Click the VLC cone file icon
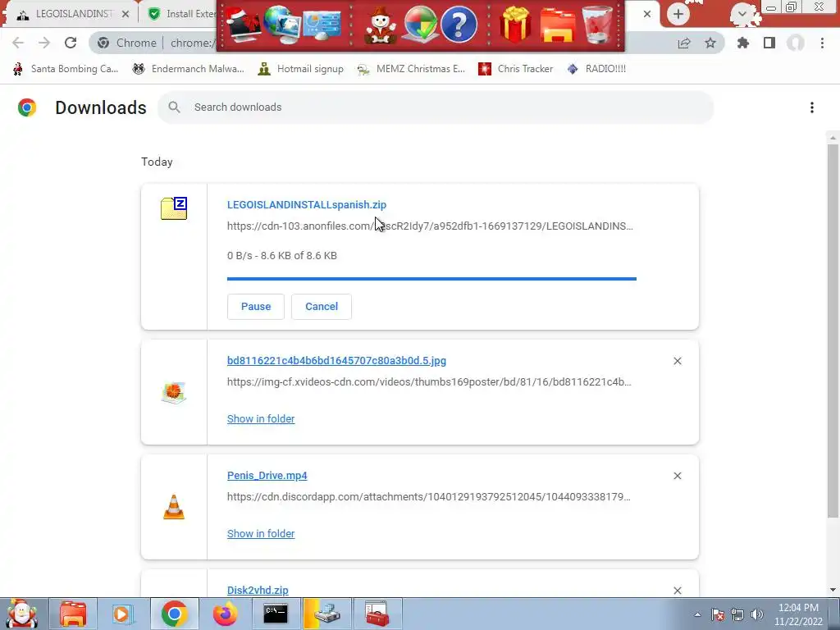The width and height of the screenshot is (840, 630). [174, 507]
